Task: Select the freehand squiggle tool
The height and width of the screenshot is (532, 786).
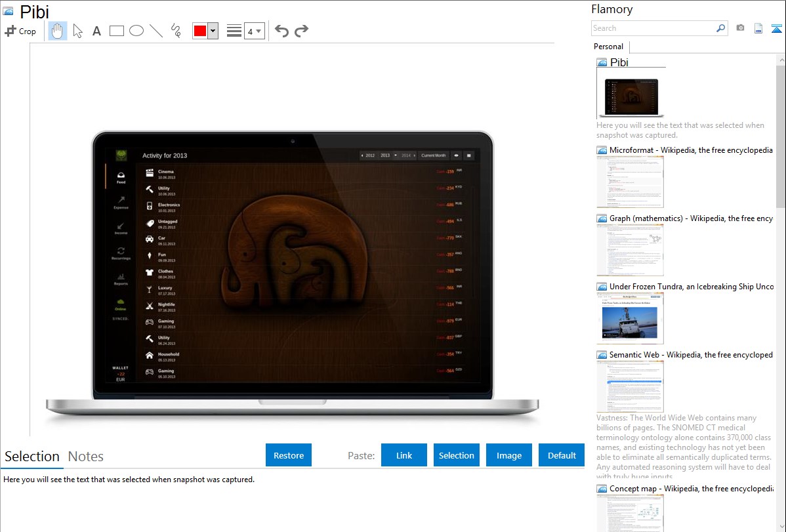Action: point(176,31)
